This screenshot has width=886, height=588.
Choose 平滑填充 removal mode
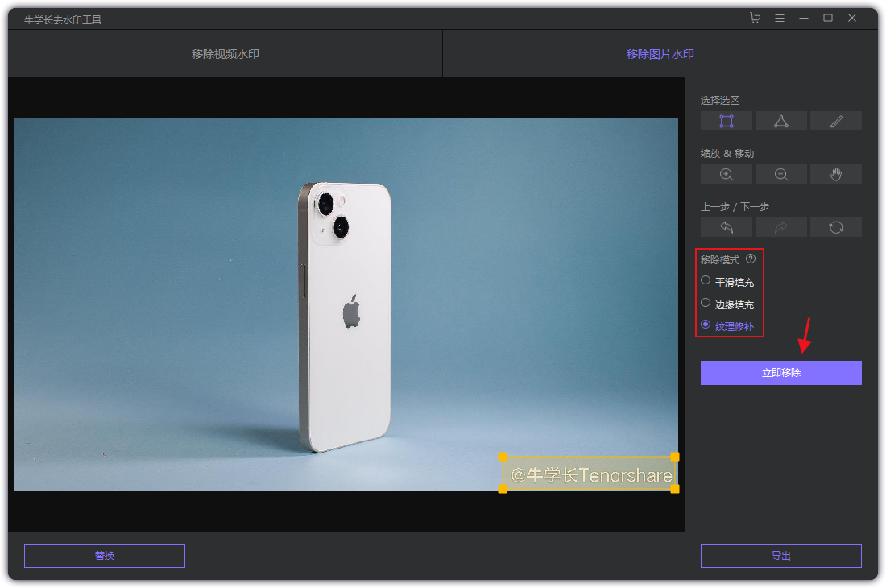[728, 281]
